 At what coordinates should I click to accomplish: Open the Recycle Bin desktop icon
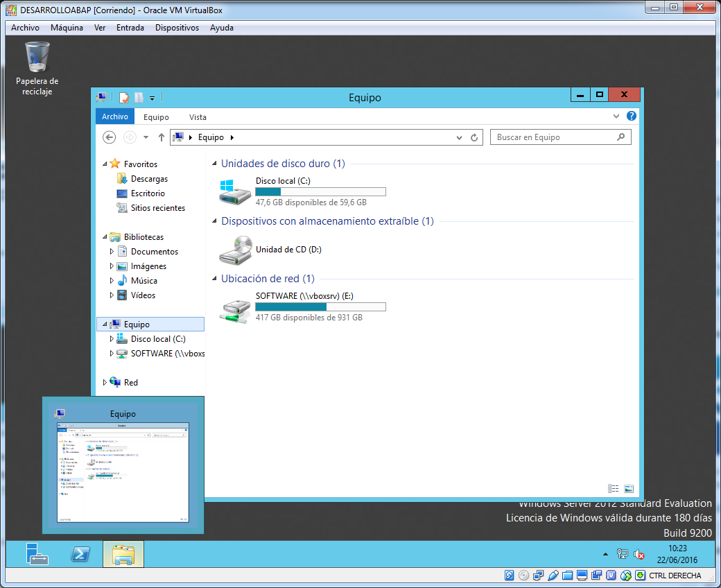click(x=37, y=68)
